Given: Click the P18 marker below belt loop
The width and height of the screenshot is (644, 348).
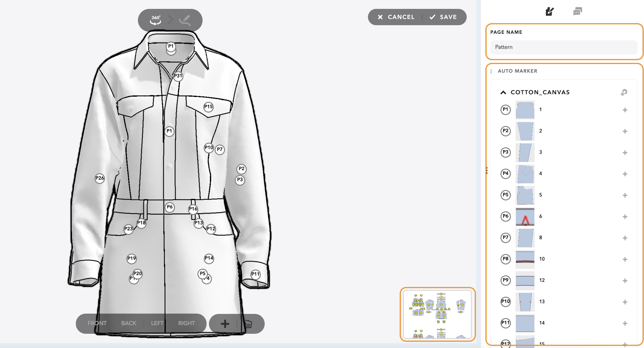Looking at the screenshot, I should click(x=141, y=223).
